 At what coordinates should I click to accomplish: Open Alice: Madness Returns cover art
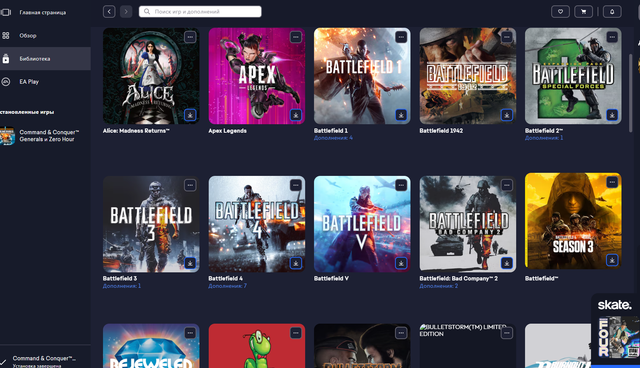click(151, 76)
